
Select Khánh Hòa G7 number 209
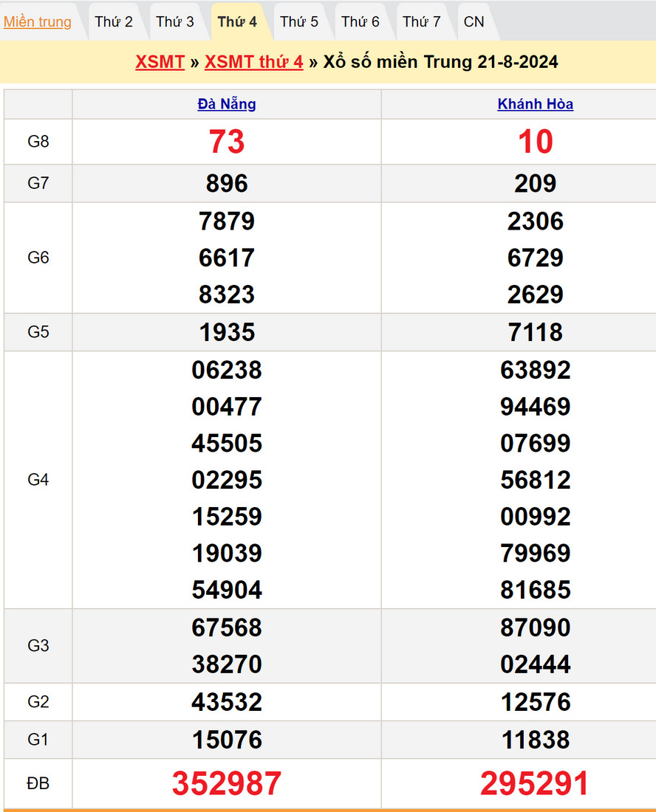[536, 184]
